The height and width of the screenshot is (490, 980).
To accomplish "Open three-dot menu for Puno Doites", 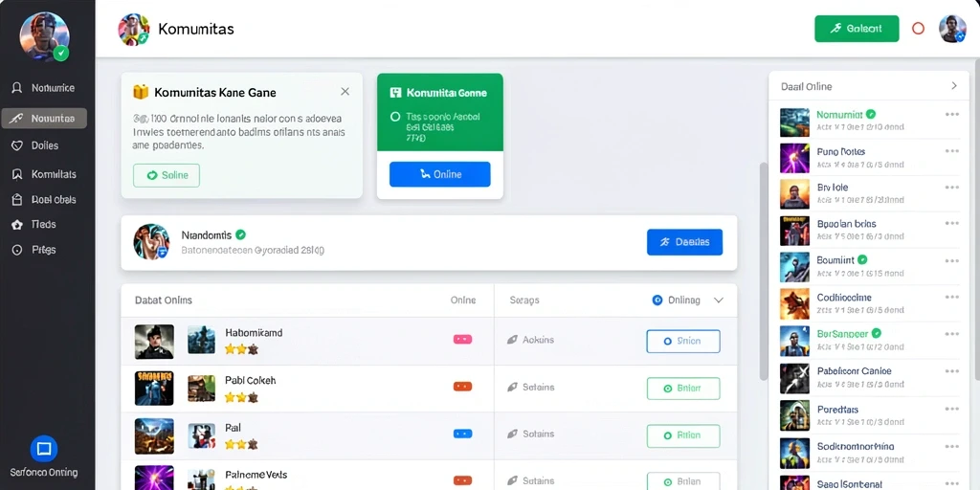I will click(x=952, y=150).
